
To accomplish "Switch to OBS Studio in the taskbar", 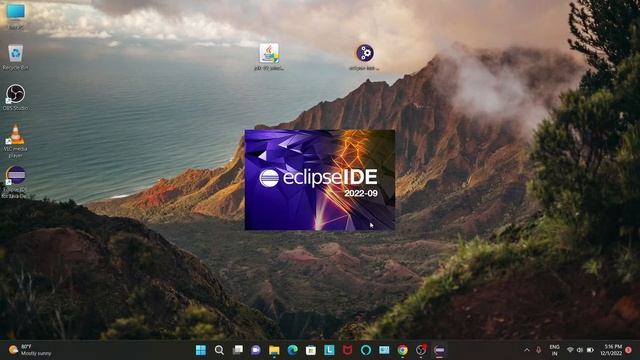I will click(421, 350).
